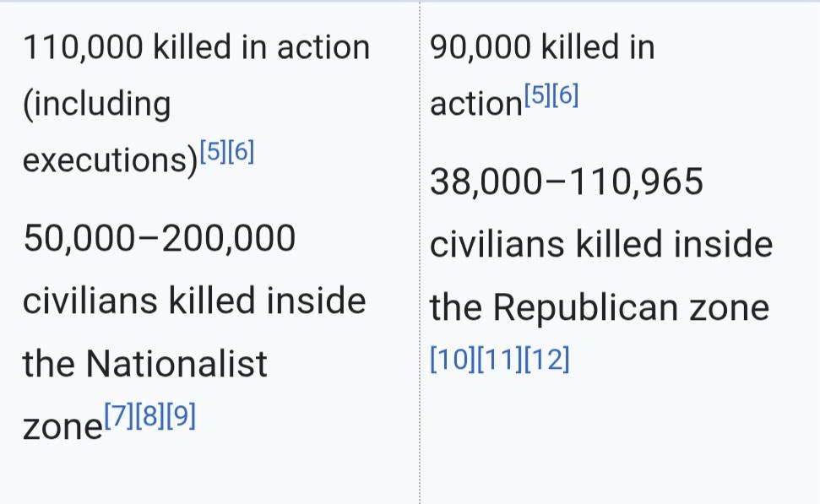820x504 pixels.
Task: Open citation [6] after the word executions
Action: coord(241,152)
